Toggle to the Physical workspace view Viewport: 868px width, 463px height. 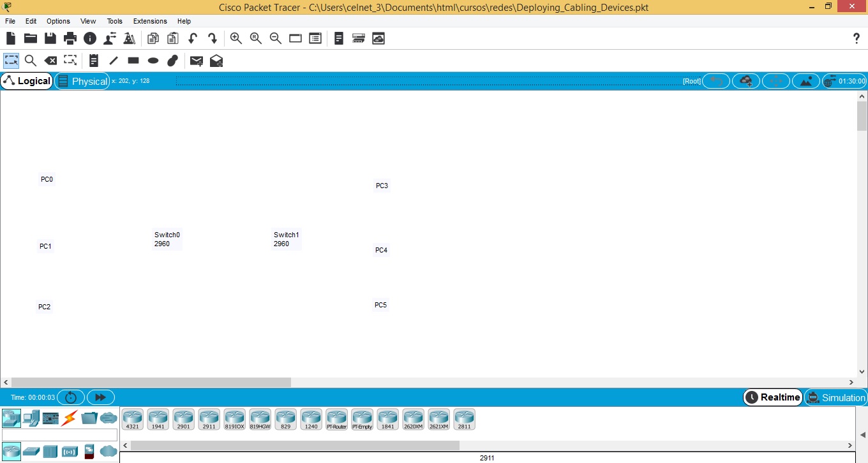[82, 81]
